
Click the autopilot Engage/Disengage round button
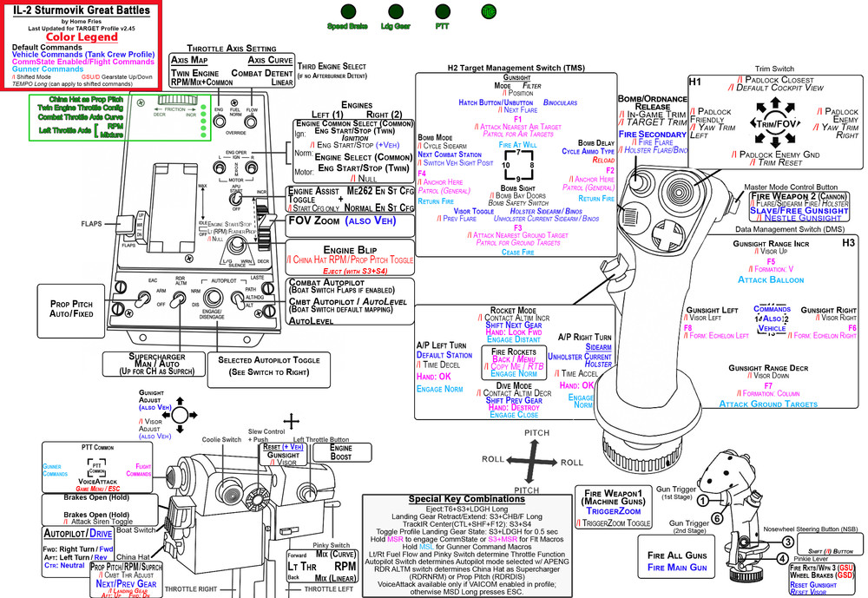213,298
